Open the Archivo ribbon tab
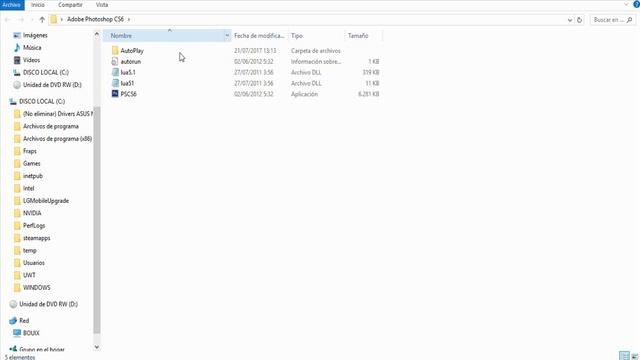Image resolution: width=640 pixels, height=360 pixels. tap(11, 5)
